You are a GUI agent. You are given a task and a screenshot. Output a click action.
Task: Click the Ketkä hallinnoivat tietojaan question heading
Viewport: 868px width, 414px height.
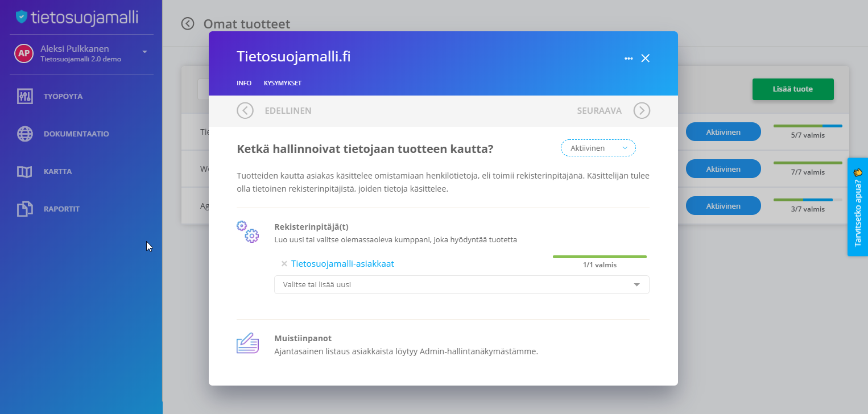(x=365, y=149)
